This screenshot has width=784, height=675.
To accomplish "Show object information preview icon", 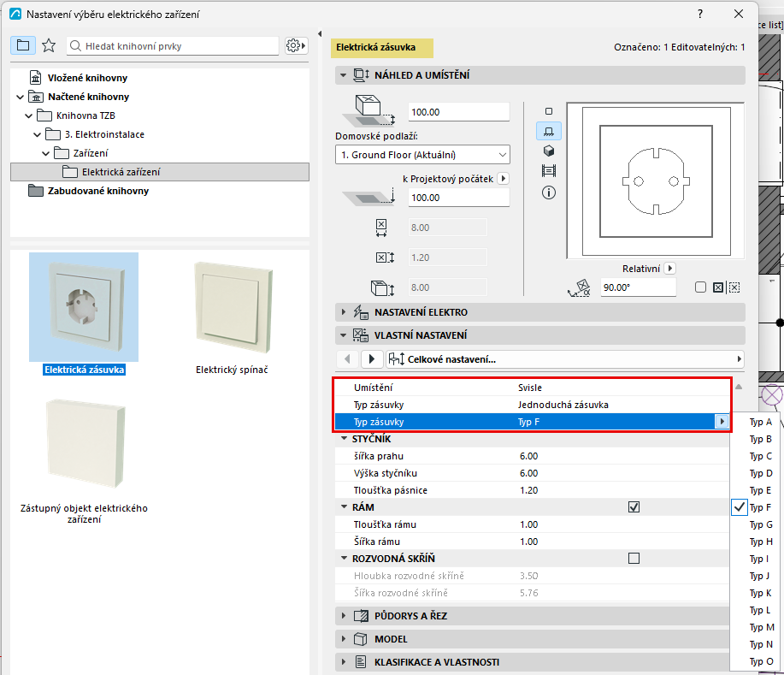I will 549,192.
